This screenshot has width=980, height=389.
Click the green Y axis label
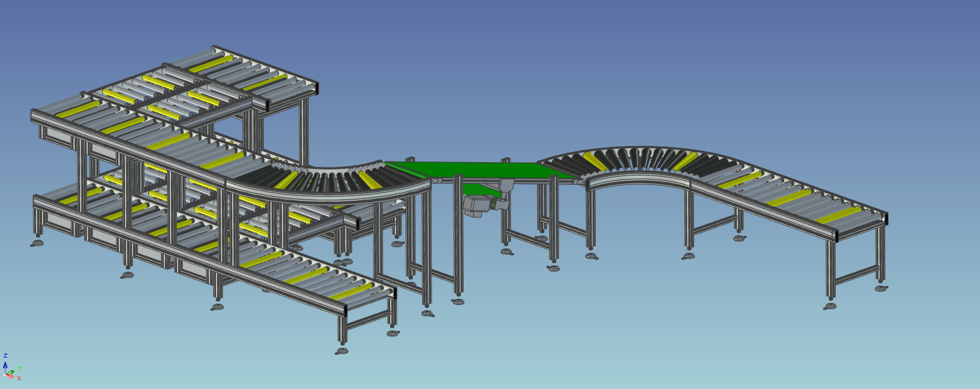coord(19,368)
